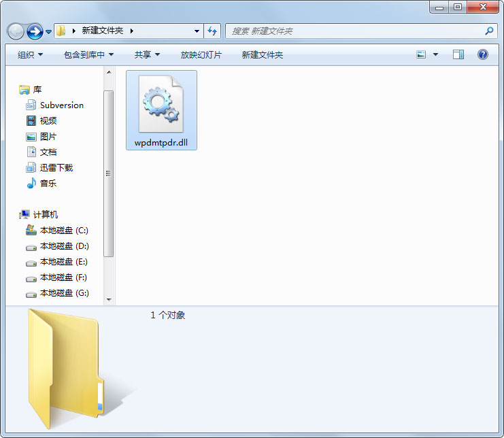504x438 pixels.
Task: Click the G: drive icon
Action: coord(31,294)
